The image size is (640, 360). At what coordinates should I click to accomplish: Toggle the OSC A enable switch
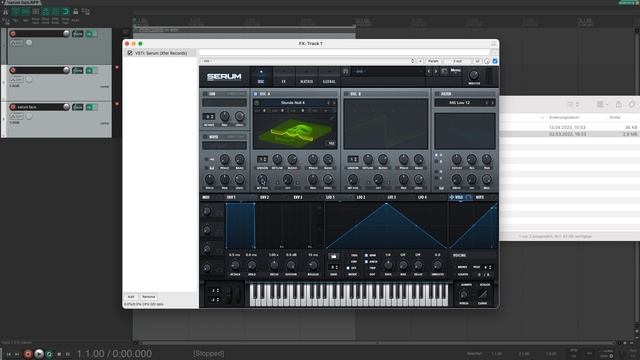[x=256, y=94]
